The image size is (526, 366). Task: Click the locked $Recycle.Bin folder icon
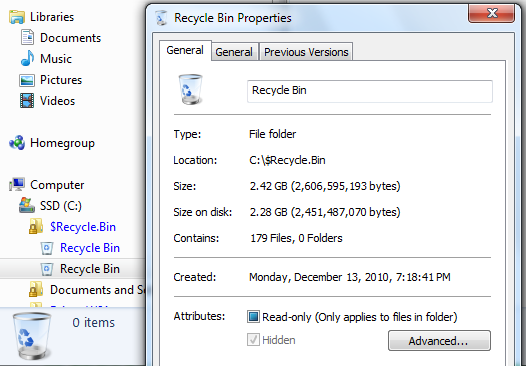point(36,226)
